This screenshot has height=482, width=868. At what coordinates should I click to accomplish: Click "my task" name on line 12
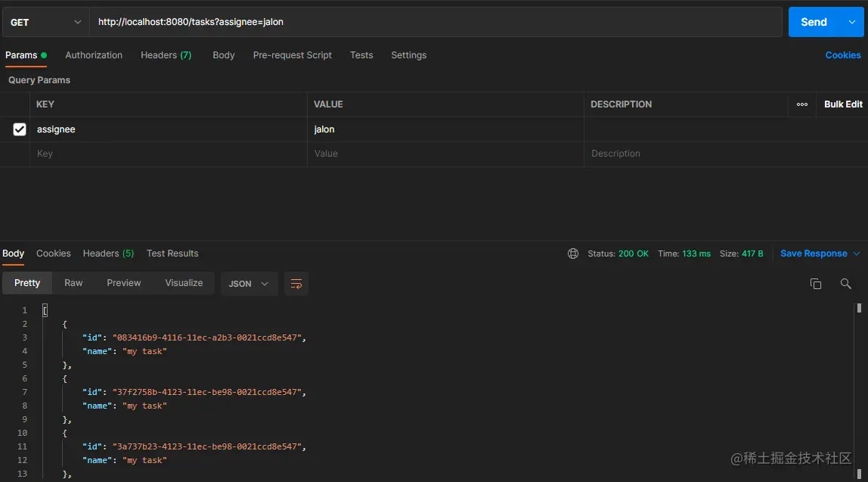[x=144, y=460]
